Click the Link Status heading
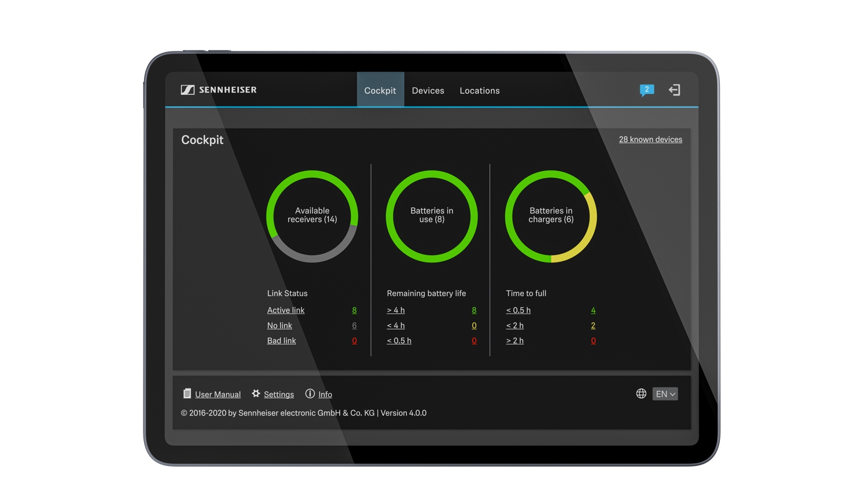This screenshot has height=488, width=868. point(288,294)
